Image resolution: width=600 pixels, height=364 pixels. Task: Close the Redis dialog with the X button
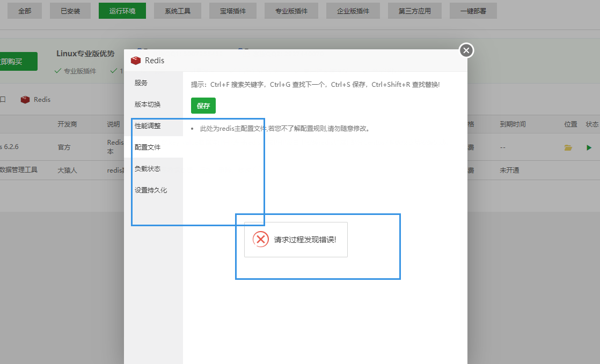point(466,50)
